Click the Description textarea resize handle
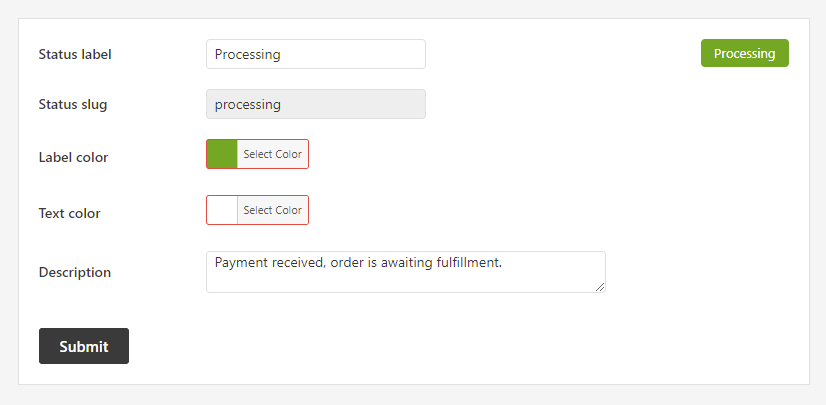Viewport: 826px width, 405px height. tap(600, 287)
